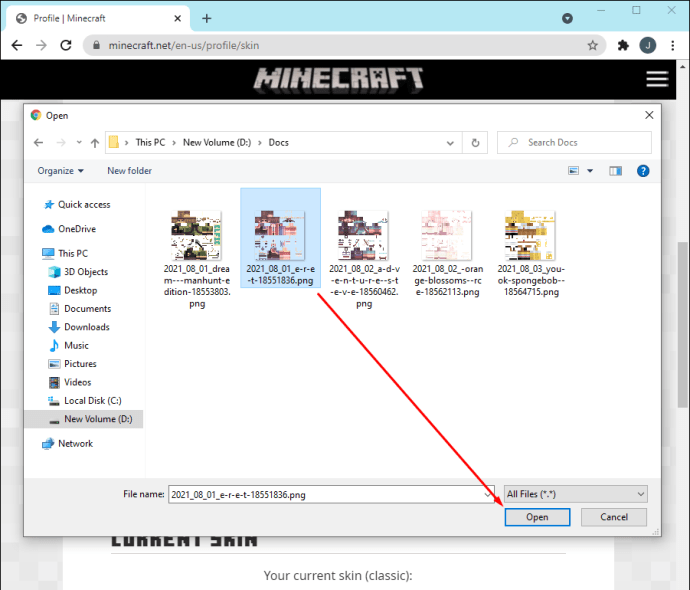Create a New folder
The image size is (690, 590).
[x=129, y=171]
